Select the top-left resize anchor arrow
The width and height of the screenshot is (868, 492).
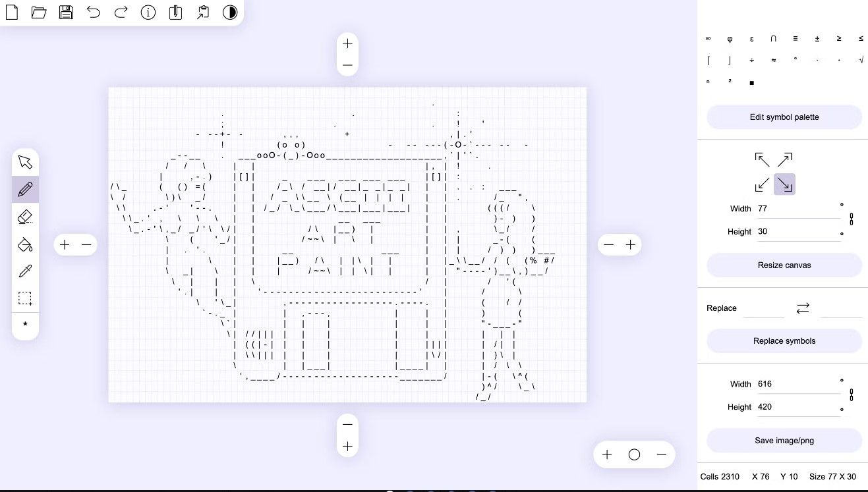click(762, 159)
